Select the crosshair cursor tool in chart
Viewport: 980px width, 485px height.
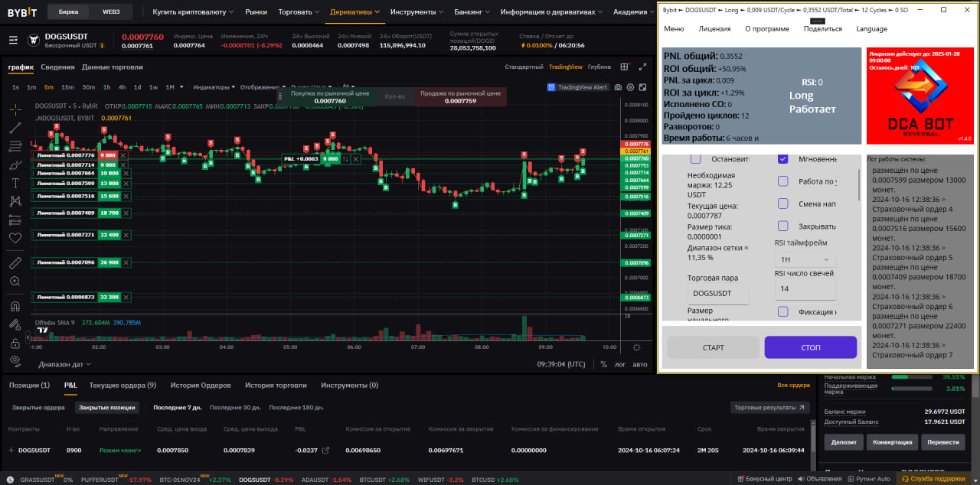[15, 109]
